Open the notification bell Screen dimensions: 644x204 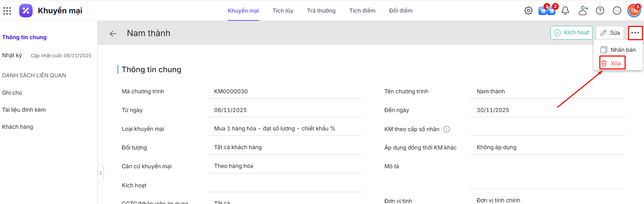point(565,11)
